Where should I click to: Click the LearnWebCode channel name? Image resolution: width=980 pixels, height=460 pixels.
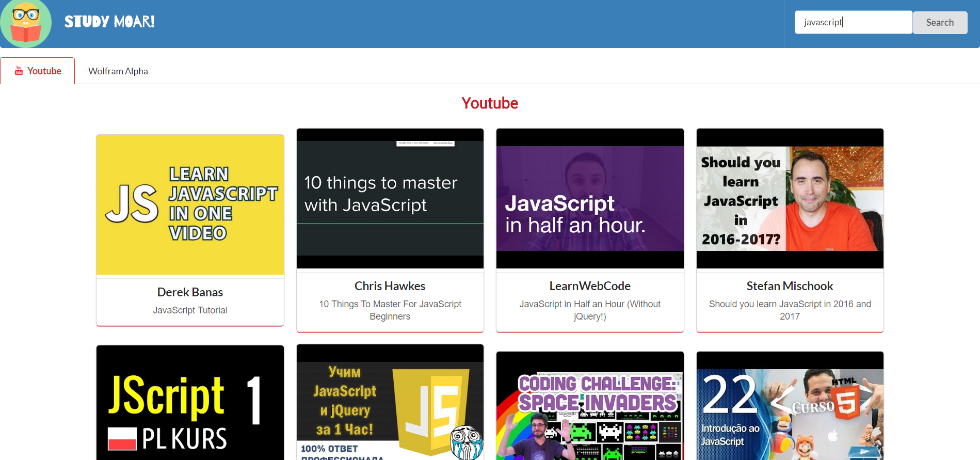(x=590, y=286)
